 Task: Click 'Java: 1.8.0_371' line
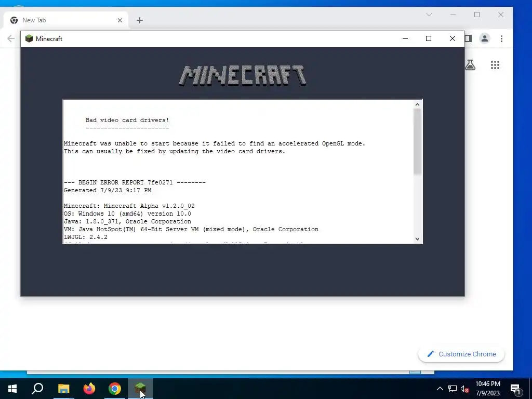click(128, 221)
